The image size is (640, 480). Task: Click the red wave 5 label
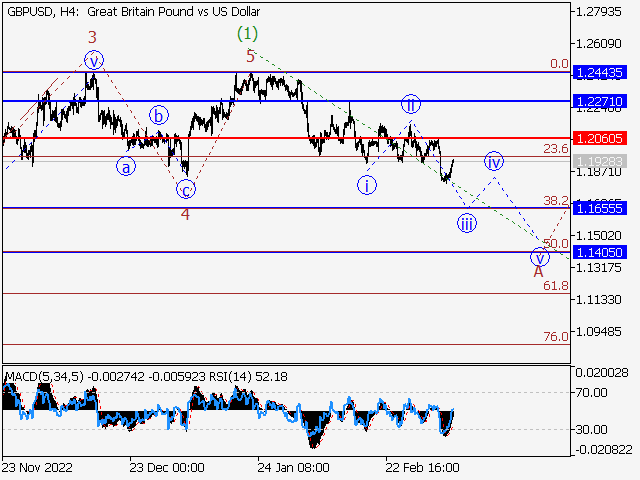point(250,56)
